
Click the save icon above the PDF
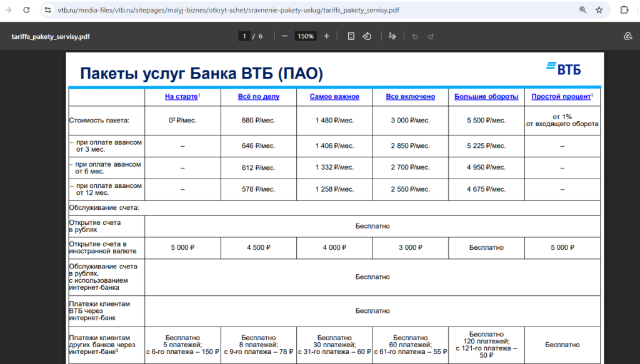pyautogui.click(x=627, y=36)
